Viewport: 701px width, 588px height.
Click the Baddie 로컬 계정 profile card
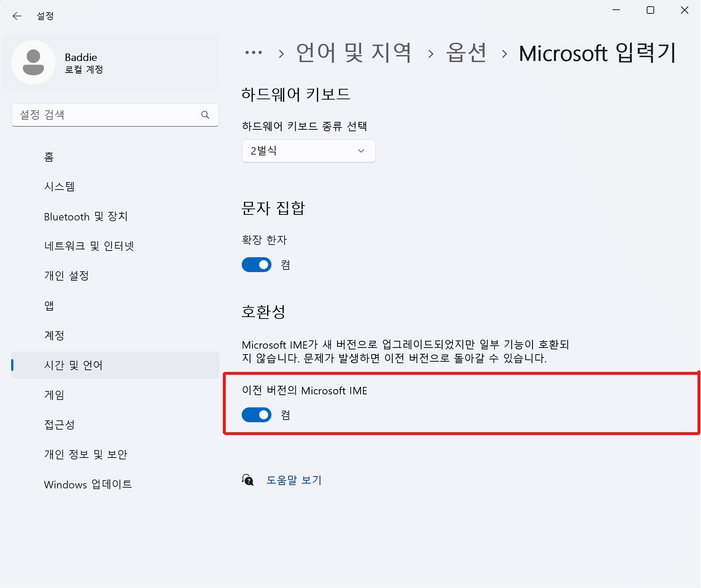pyautogui.click(x=111, y=62)
